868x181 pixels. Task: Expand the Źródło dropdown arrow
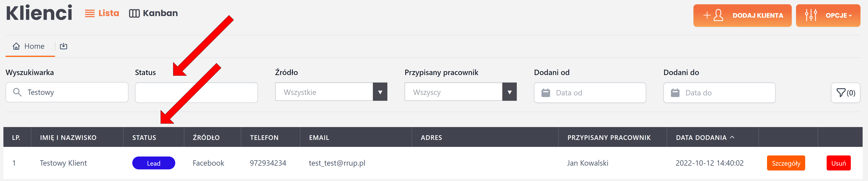(x=380, y=92)
